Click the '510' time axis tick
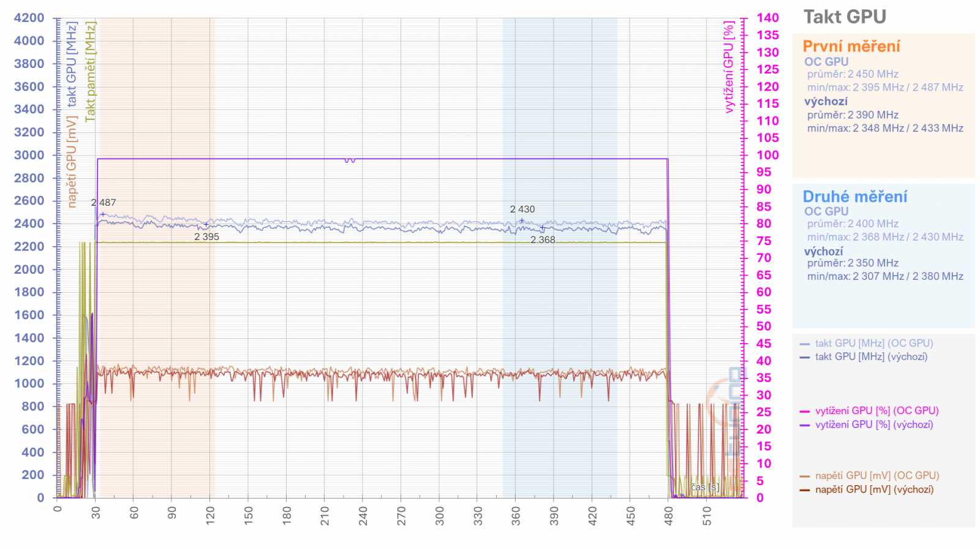This screenshot has width=980, height=550. pyautogui.click(x=707, y=516)
